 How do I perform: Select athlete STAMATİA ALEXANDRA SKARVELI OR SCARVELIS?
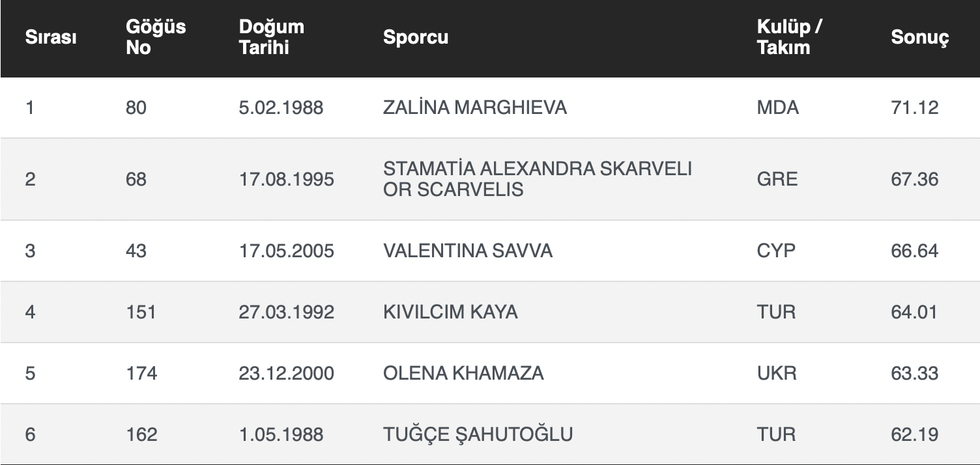tap(538, 179)
